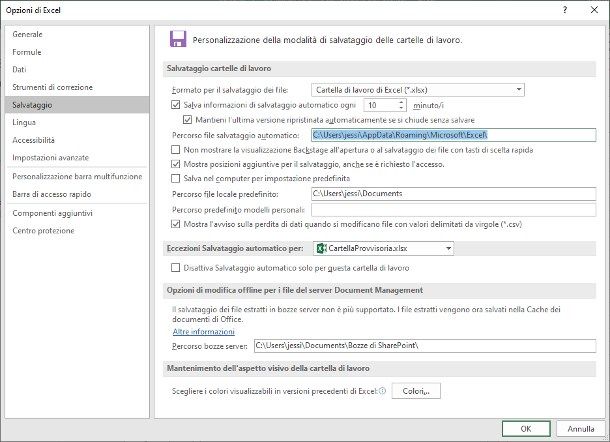Enable 'Disattiva Salvataggio automatico solo per questa cartella'

(175, 268)
